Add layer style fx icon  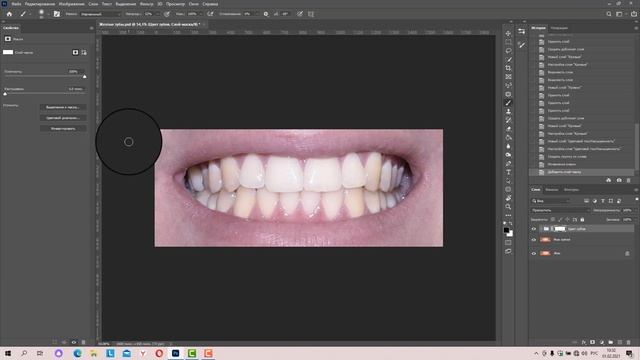584,342
